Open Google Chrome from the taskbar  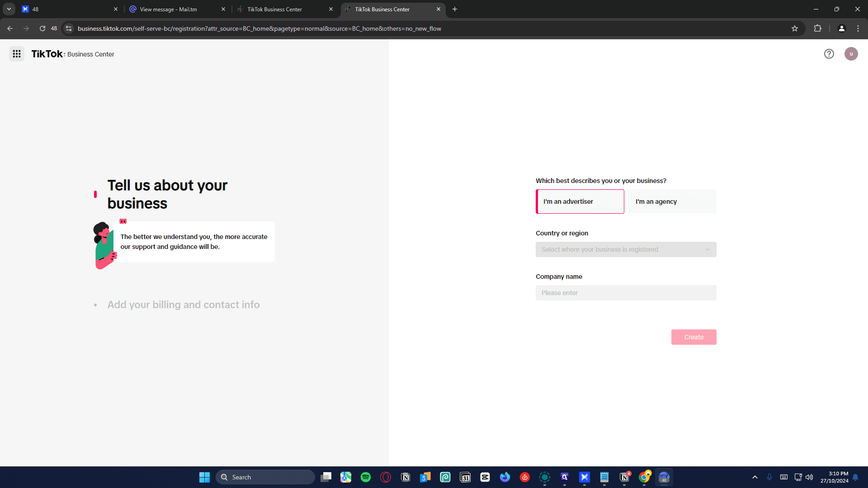point(644,477)
